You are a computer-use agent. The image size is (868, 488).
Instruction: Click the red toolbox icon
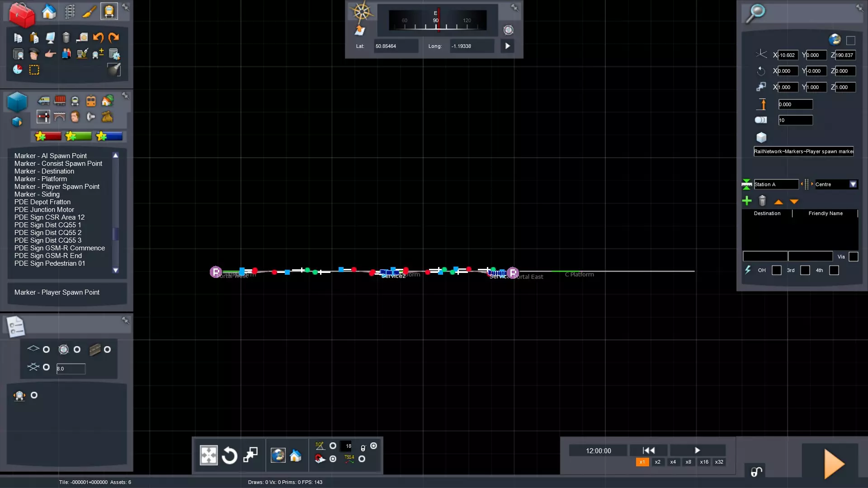[21, 14]
